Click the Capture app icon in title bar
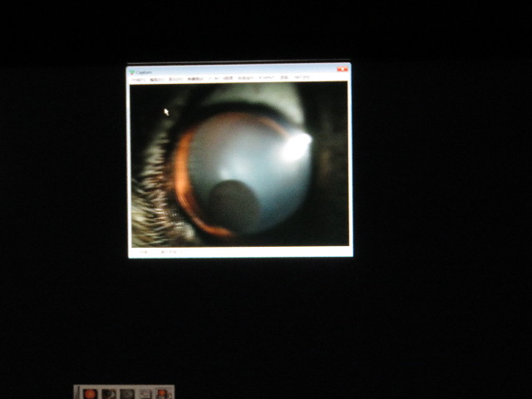Viewport: 532px width, 399px height. pos(132,71)
